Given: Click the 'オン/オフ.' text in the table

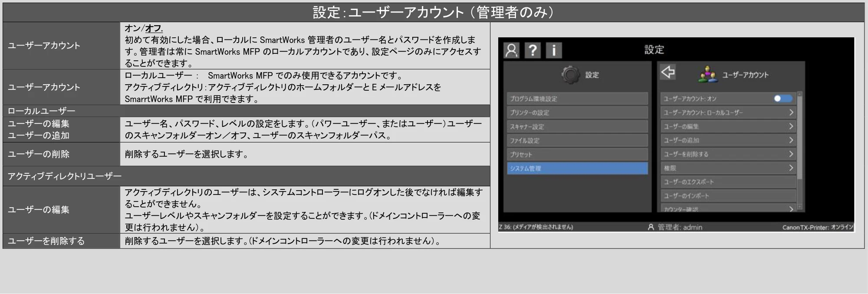Looking at the screenshot, I should click(x=144, y=28).
